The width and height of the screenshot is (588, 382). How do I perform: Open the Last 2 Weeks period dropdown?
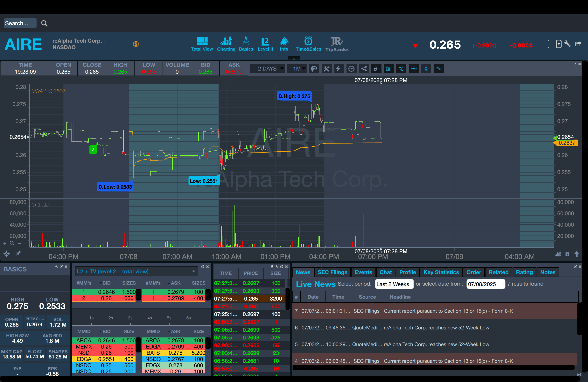pyautogui.click(x=394, y=284)
